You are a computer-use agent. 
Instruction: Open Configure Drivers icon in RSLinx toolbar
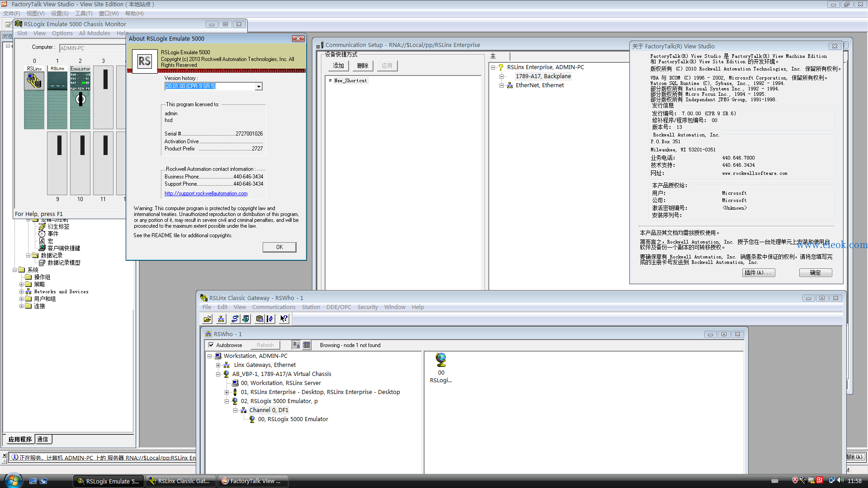[x=235, y=319]
